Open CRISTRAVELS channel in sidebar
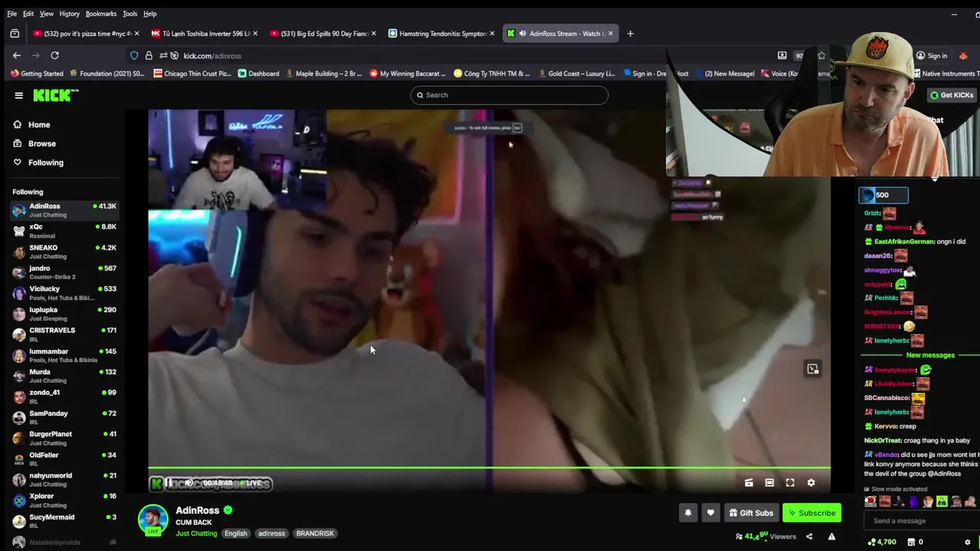 click(x=64, y=334)
